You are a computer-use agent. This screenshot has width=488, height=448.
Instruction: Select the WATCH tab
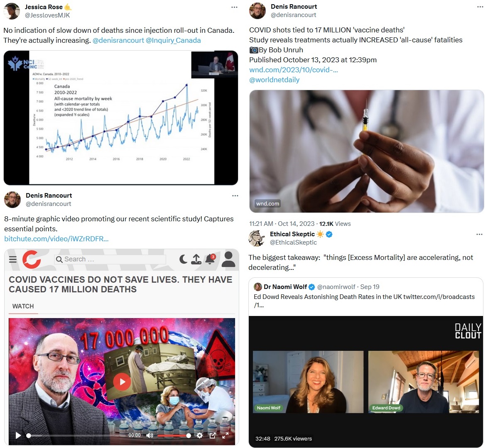(x=23, y=306)
